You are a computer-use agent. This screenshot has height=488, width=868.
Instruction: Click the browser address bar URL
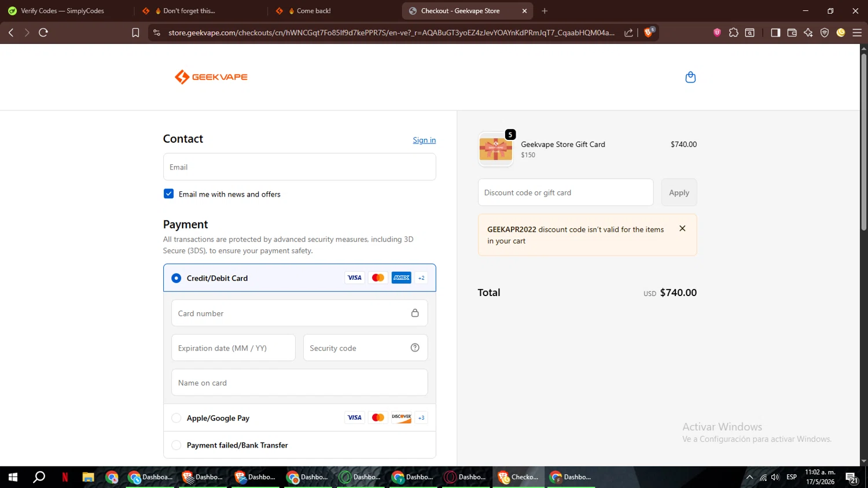391,32
